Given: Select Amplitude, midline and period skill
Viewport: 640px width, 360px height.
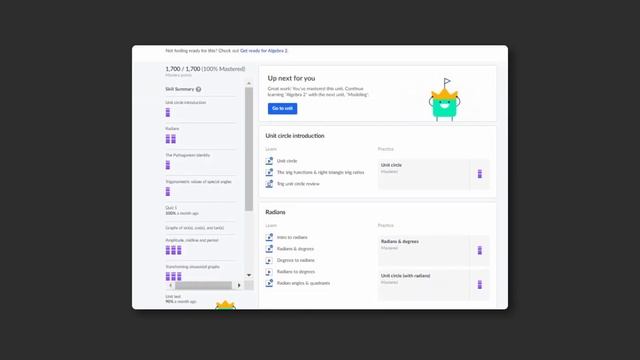Looking at the screenshot, I should pos(192,240).
